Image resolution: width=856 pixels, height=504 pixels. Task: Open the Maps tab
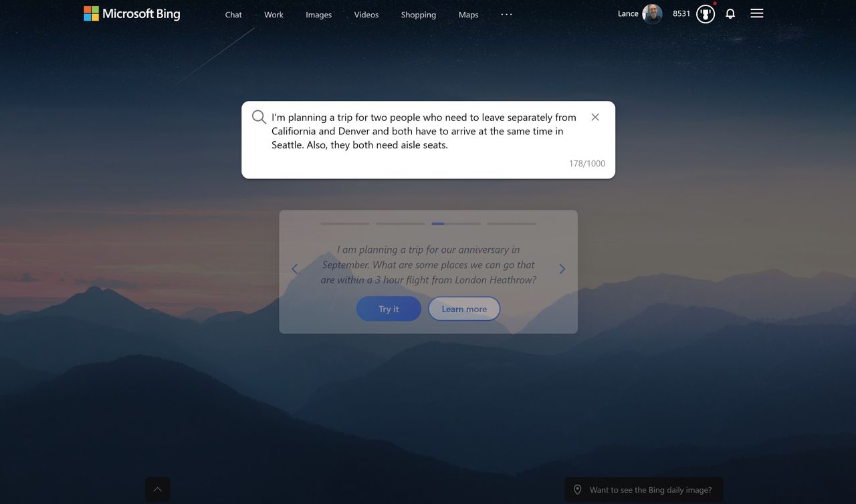point(468,15)
